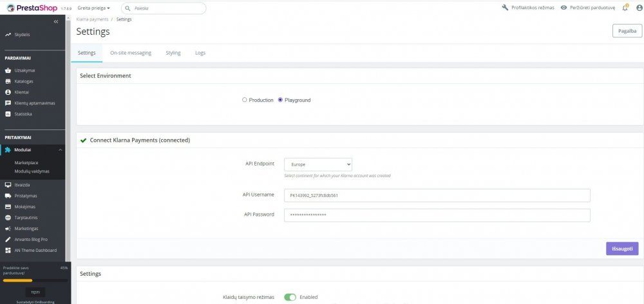The width and height of the screenshot is (644, 304).
Task: Click the Katalogas store icon
Action: click(8, 81)
